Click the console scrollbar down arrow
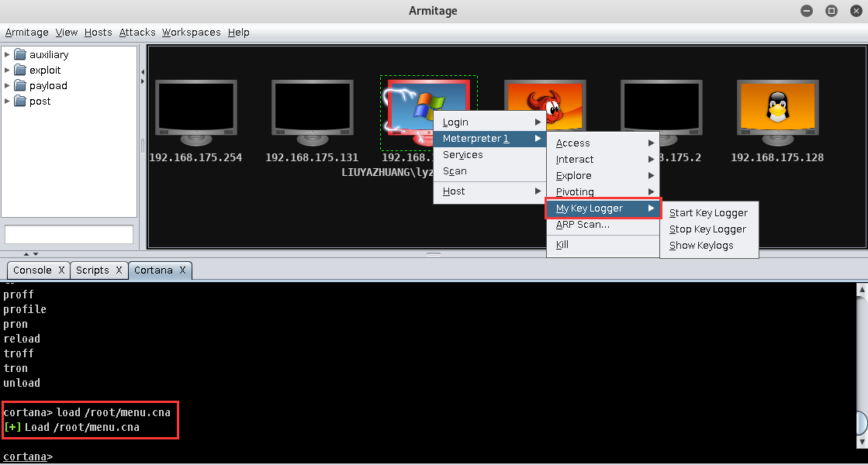Image resolution: width=868 pixels, height=465 pixels. [x=862, y=443]
